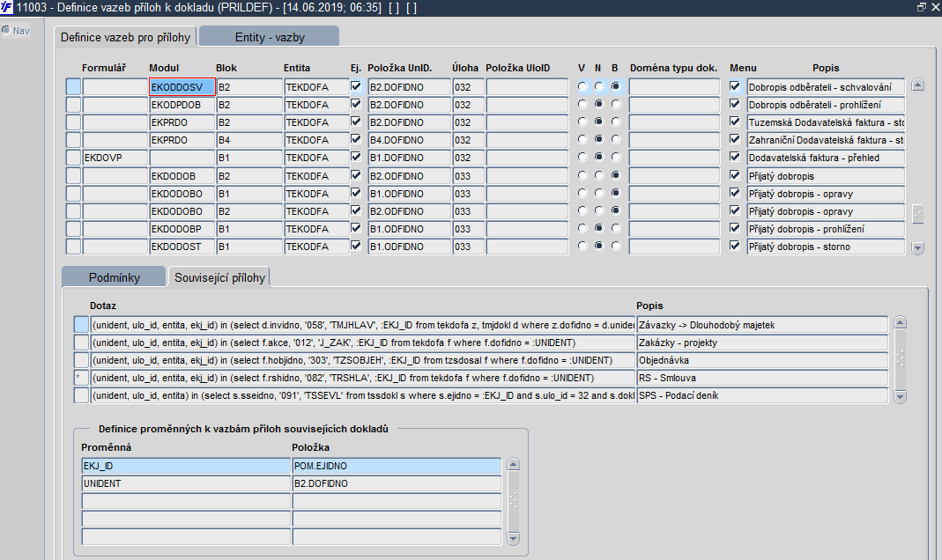The height and width of the screenshot is (560, 942).
Task: Click Popis field Zahraniční Dodavatelská faktura
Action: pos(826,140)
